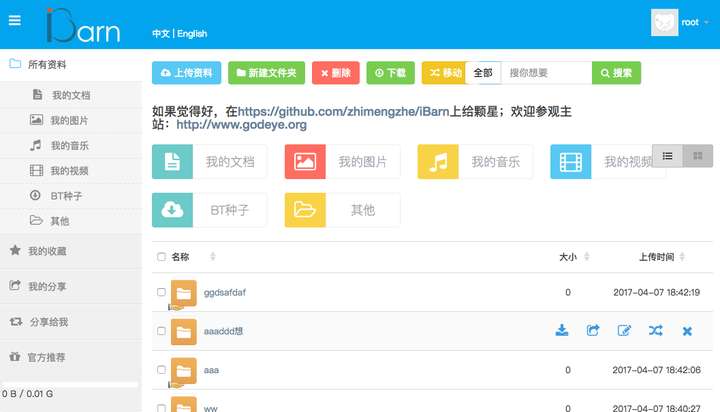This screenshot has height=412, width=720.
Task: Click upload time 2017-04-07 18:42:19
Action: 656,293
